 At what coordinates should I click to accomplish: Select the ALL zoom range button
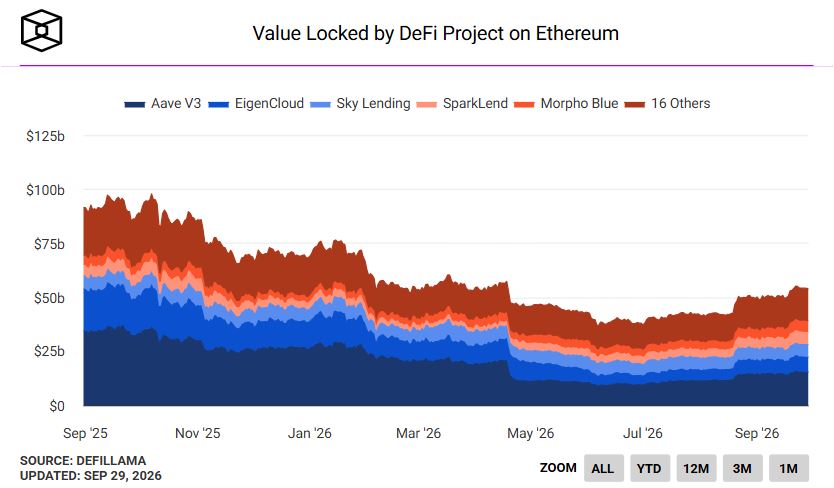click(603, 468)
